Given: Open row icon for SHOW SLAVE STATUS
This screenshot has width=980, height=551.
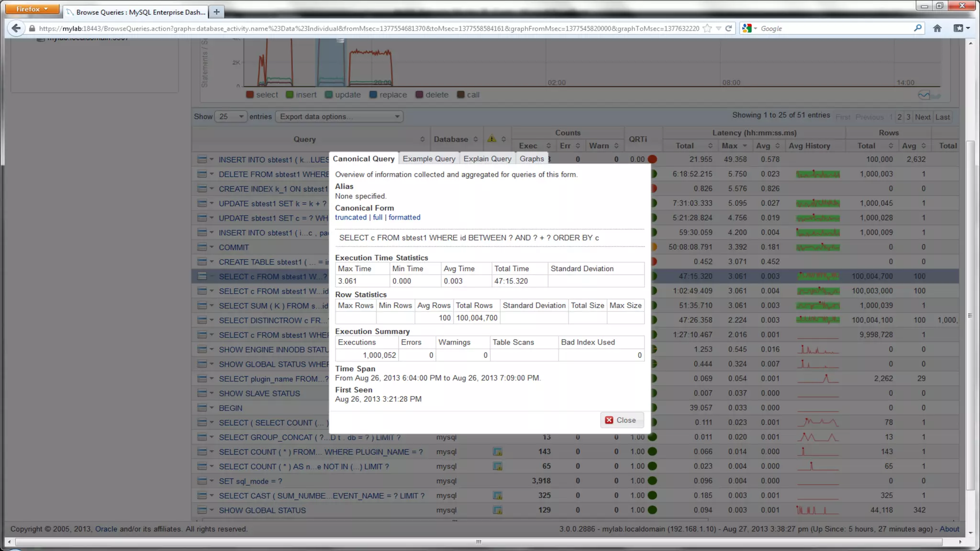Looking at the screenshot, I should 202,393.
